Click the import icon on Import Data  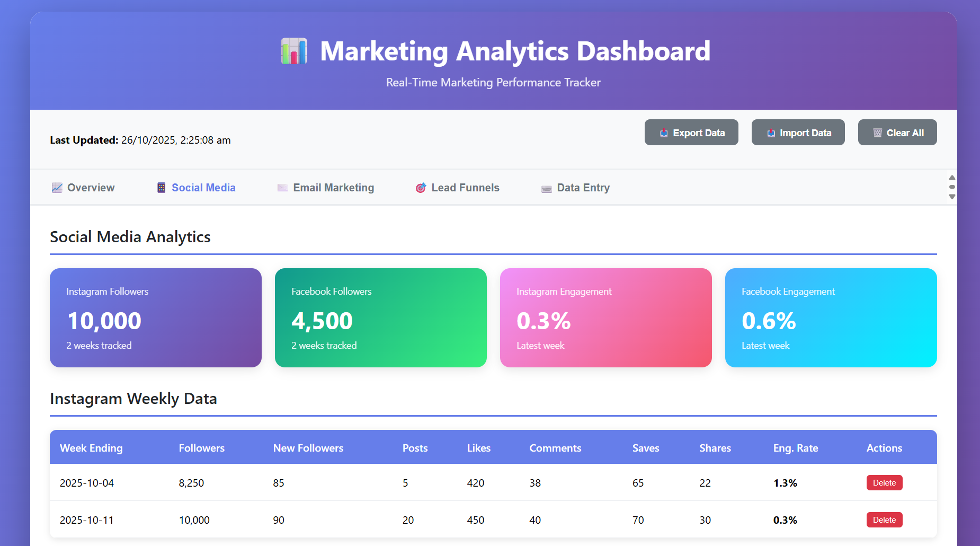(x=771, y=133)
